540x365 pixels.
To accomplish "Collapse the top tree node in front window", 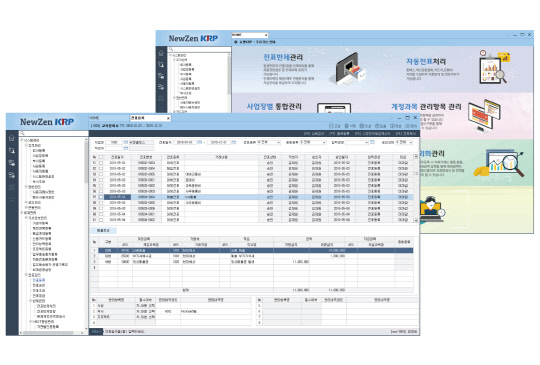I will 22,140.
